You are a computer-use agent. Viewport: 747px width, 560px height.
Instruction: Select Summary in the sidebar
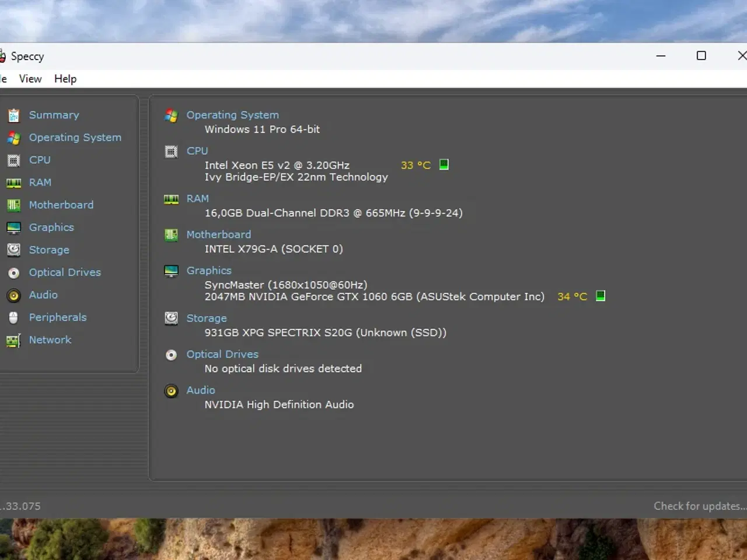[54, 115]
